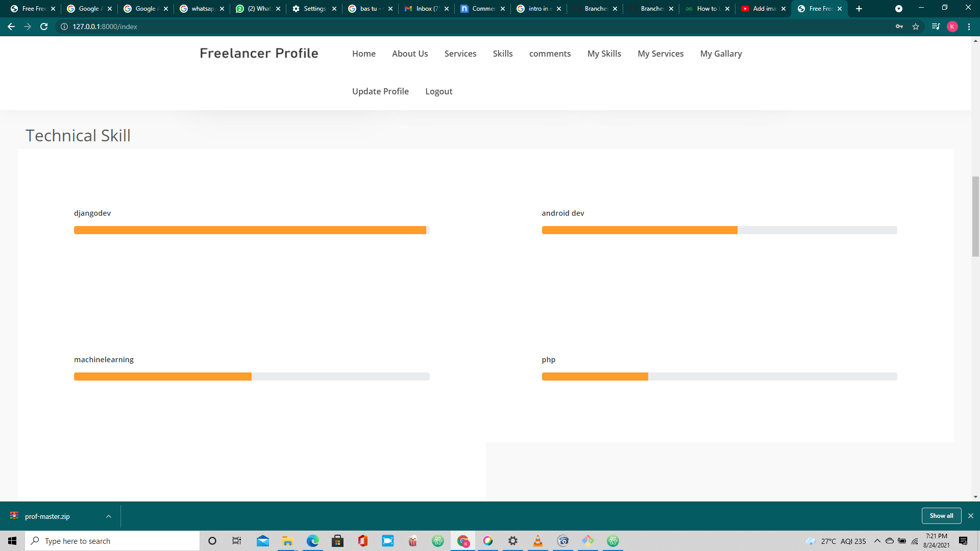980x551 pixels.
Task: Open the Update Profile link
Action: 380,91
